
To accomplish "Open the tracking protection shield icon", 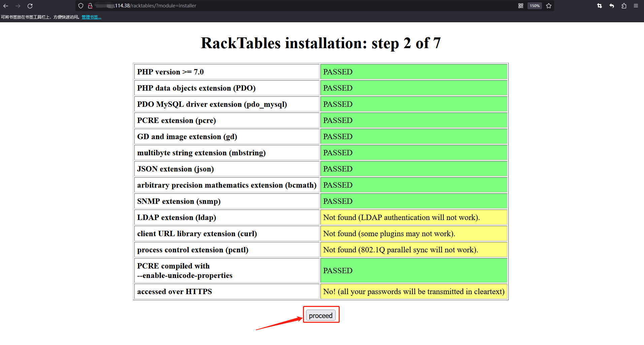I will [80, 6].
